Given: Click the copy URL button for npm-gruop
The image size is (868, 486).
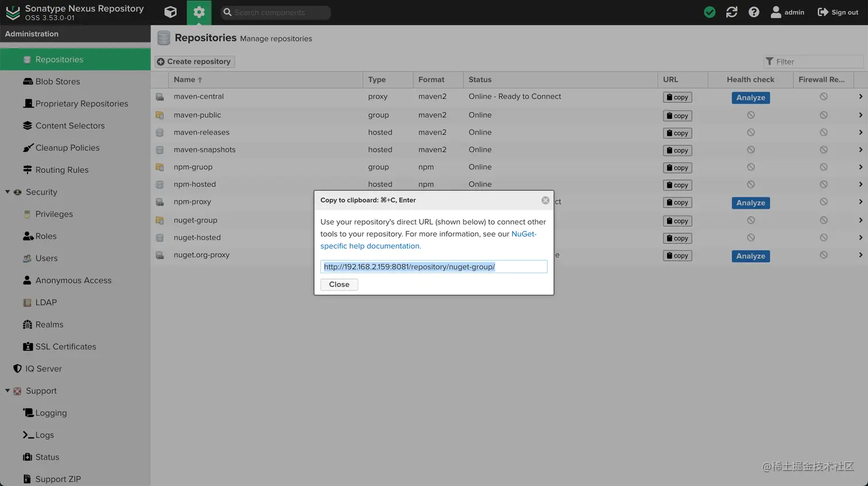Looking at the screenshot, I should click(677, 168).
